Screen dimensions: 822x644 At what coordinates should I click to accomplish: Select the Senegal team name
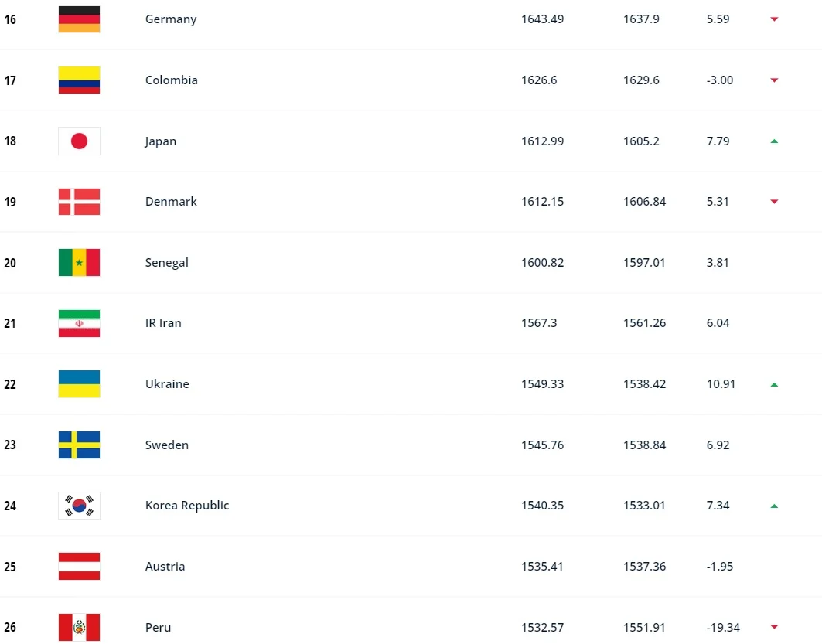coord(167,263)
